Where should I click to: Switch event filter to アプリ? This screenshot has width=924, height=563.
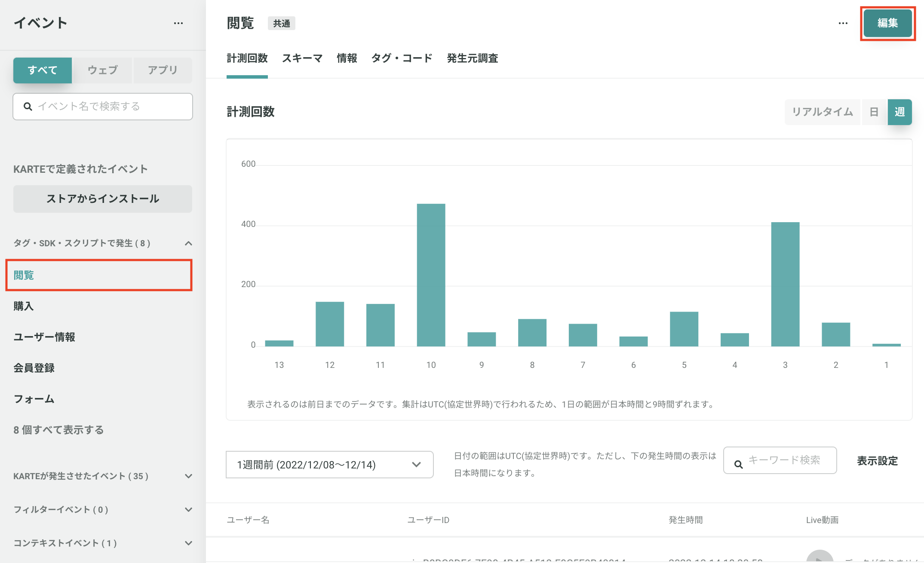point(163,70)
